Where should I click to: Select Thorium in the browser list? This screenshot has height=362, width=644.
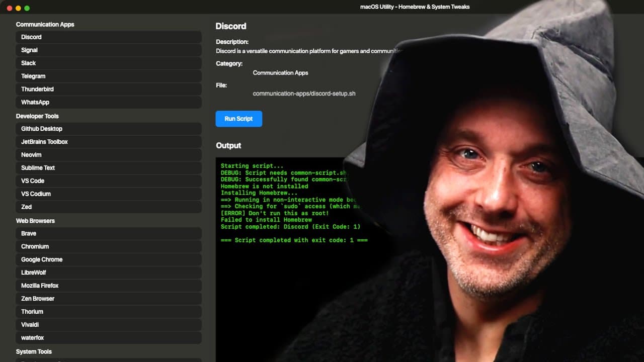pyautogui.click(x=109, y=312)
